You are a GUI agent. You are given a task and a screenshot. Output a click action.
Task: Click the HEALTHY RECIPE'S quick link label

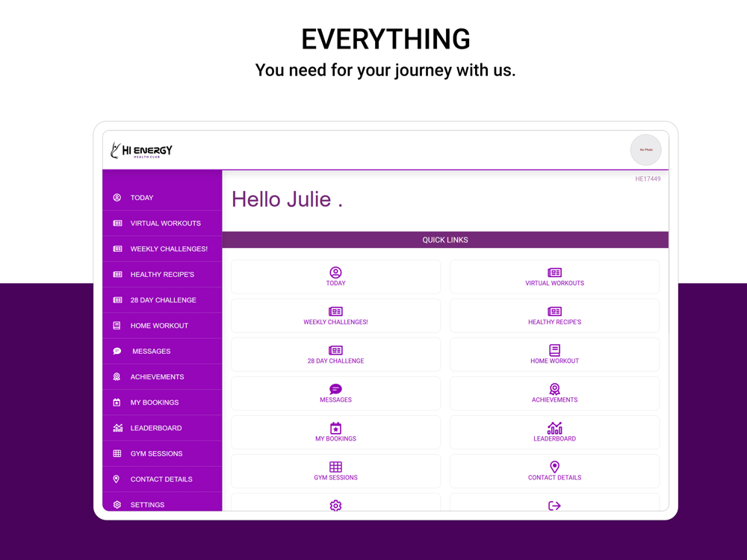pyautogui.click(x=554, y=322)
